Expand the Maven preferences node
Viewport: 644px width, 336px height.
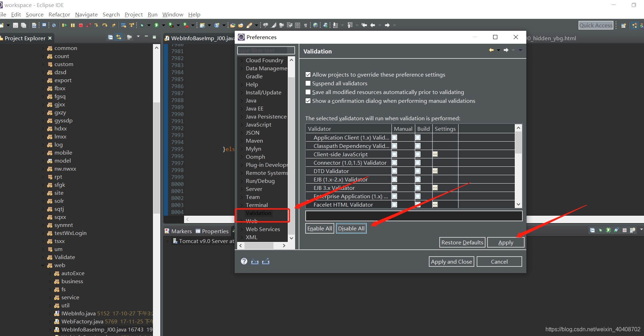(x=242, y=141)
